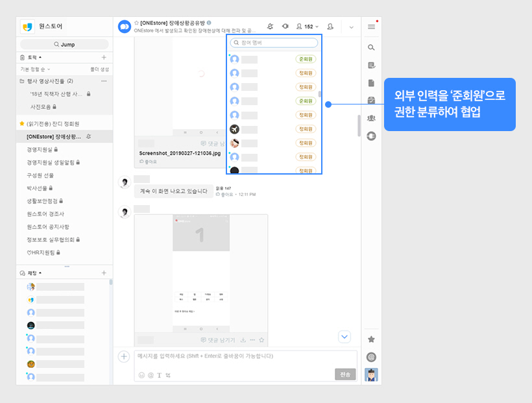Toggle the star on the posted image file

(x=261, y=339)
